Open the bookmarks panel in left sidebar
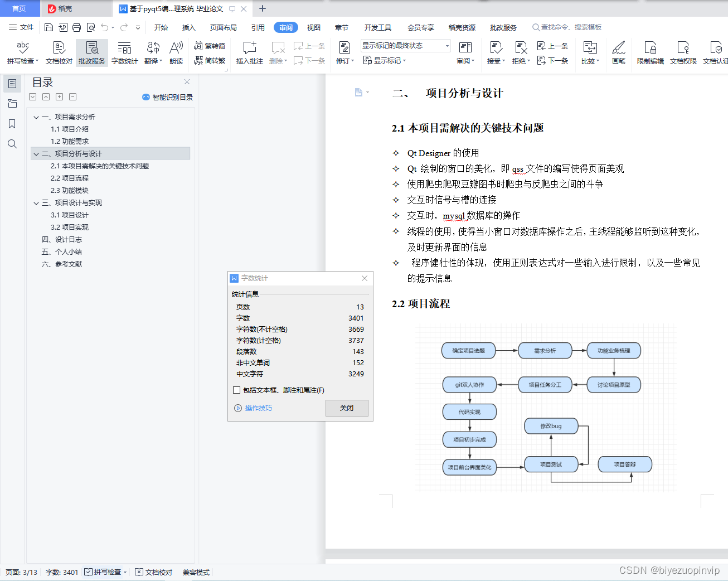728x581 pixels. pyautogui.click(x=12, y=124)
